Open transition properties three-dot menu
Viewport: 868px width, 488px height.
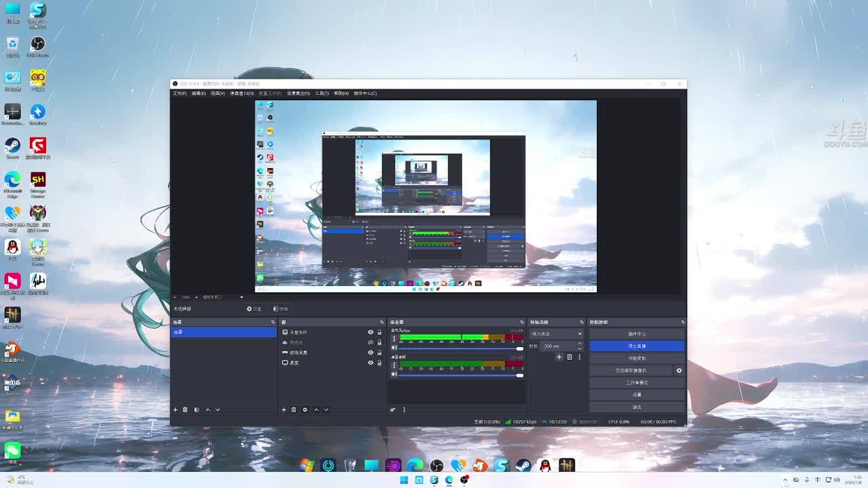[x=579, y=357]
